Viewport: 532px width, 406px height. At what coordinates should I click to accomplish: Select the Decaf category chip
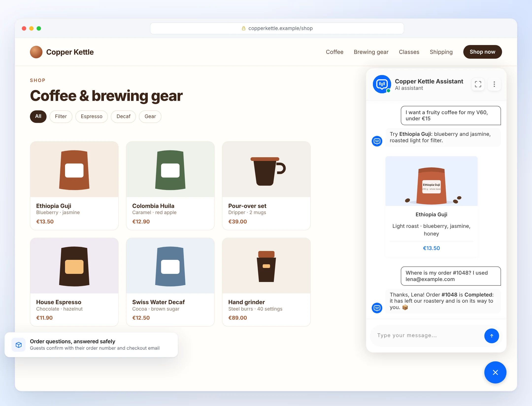tap(123, 116)
